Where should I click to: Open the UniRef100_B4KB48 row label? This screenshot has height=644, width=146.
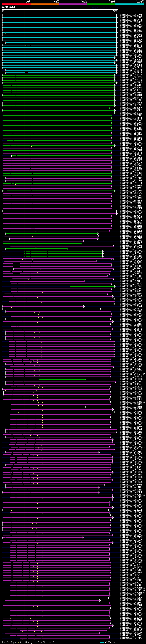pyautogui.click(x=131, y=454)
